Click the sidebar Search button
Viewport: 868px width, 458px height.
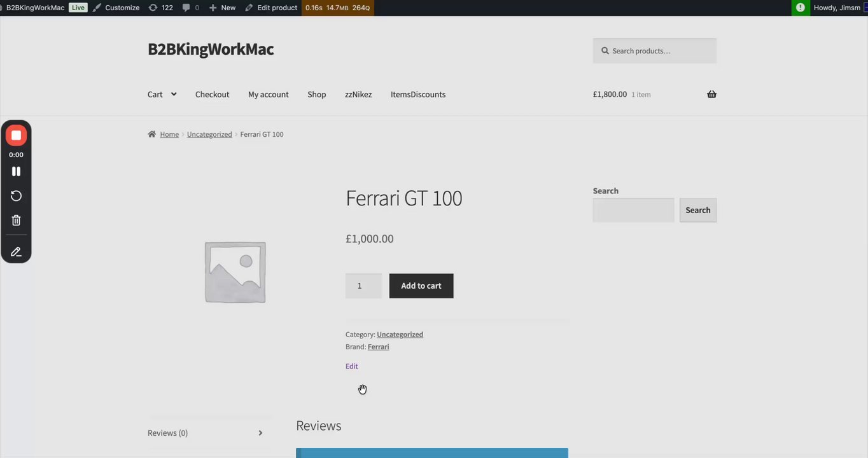click(x=697, y=210)
